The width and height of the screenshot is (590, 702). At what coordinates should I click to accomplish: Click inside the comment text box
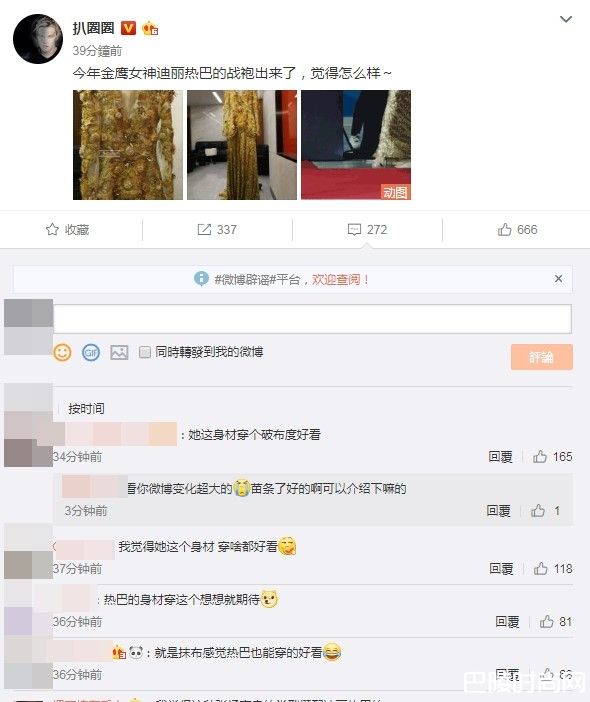point(312,319)
